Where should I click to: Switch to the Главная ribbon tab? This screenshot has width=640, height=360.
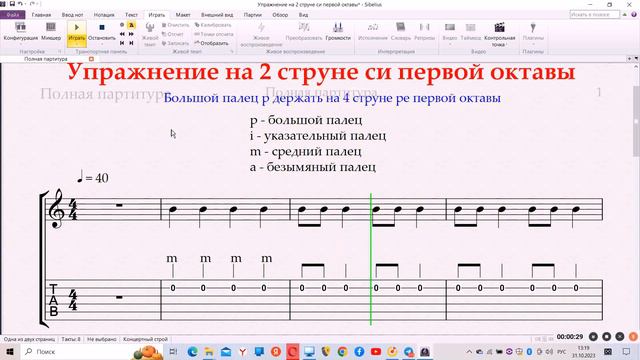click(41, 15)
